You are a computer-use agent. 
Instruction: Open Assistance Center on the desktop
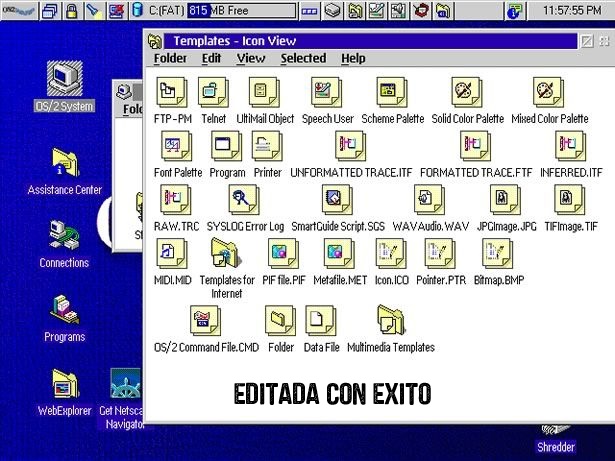coord(66,162)
